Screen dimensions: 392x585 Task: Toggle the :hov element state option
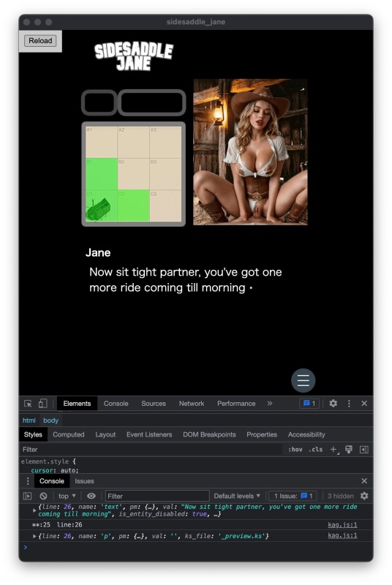(295, 449)
